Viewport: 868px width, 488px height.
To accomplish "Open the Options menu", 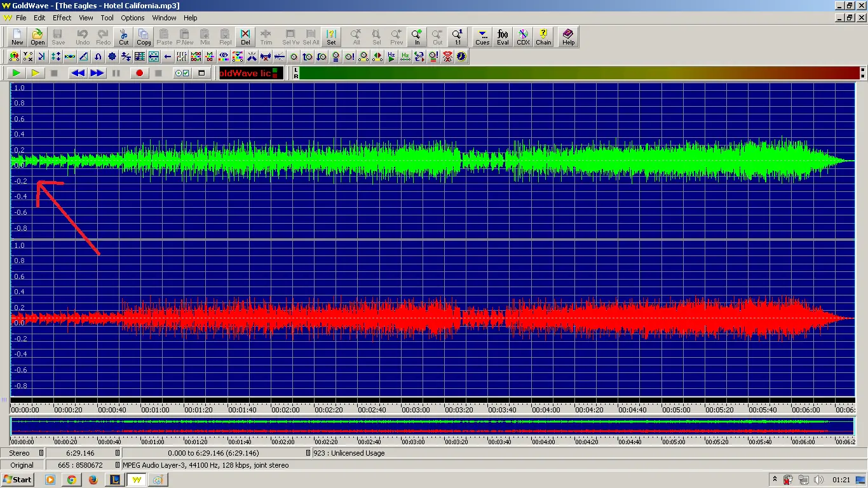I will pos(132,17).
